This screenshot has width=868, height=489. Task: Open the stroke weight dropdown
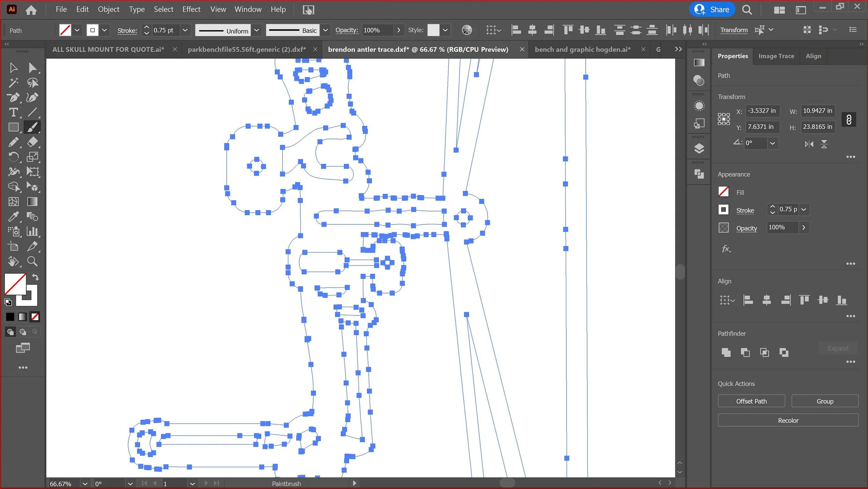185,30
